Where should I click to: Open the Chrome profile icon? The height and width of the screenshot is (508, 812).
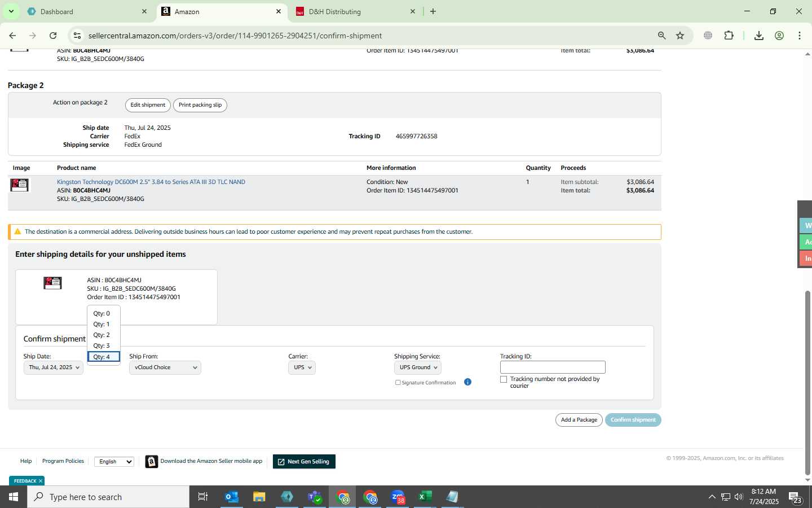coord(779,36)
